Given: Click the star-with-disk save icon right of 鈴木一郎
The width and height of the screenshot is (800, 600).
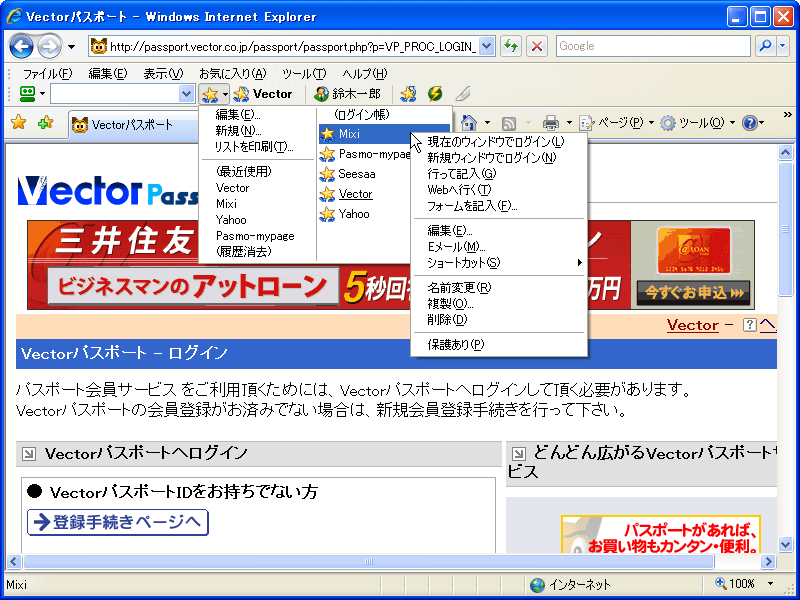Looking at the screenshot, I should tap(408, 94).
